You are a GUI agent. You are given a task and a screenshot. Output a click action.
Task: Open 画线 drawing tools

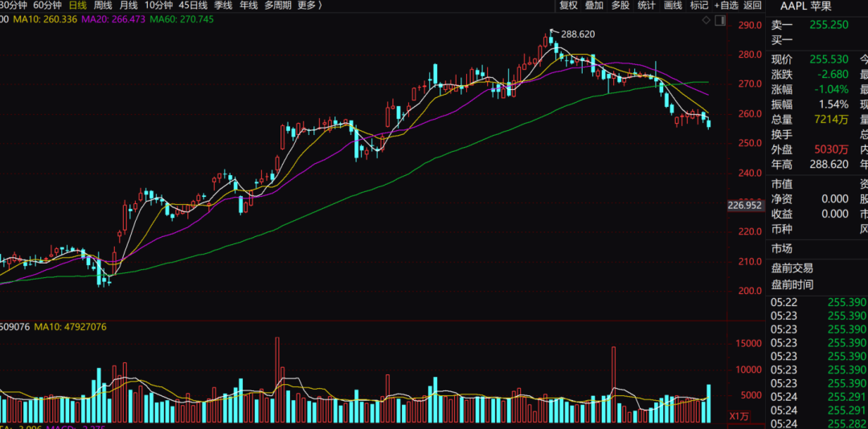click(673, 6)
